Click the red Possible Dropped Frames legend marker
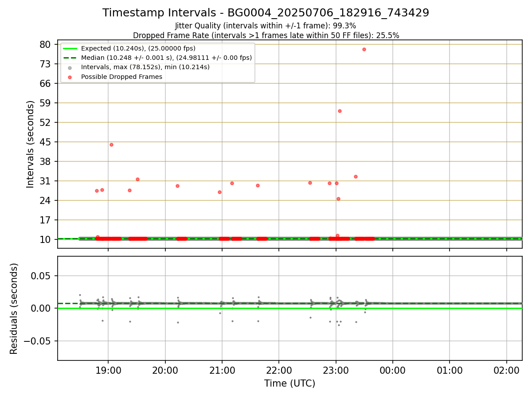This screenshot has width=532, height=399. [x=70, y=77]
